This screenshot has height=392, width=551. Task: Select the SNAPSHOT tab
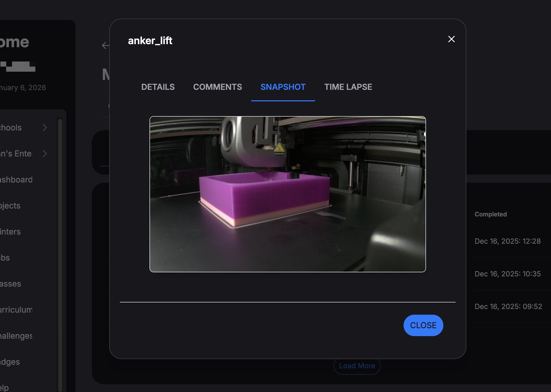point(283,87)
